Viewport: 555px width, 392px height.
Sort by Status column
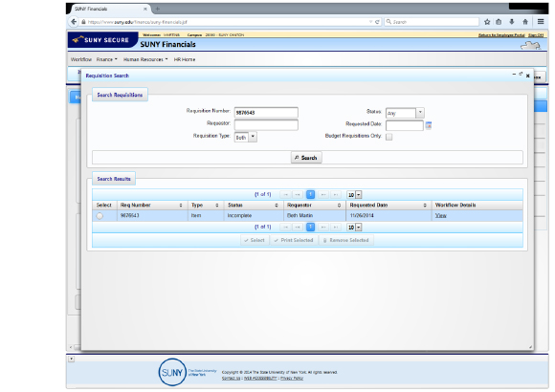[277, 206]
